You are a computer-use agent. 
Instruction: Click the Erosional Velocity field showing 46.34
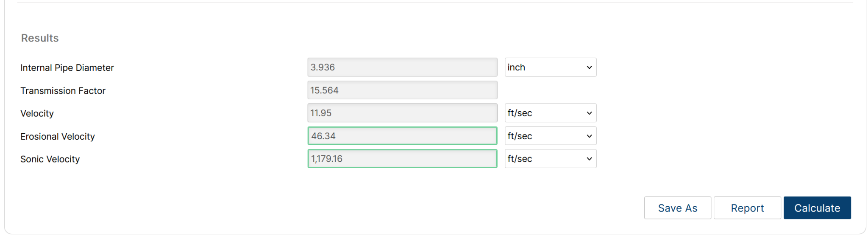(402, 136)
